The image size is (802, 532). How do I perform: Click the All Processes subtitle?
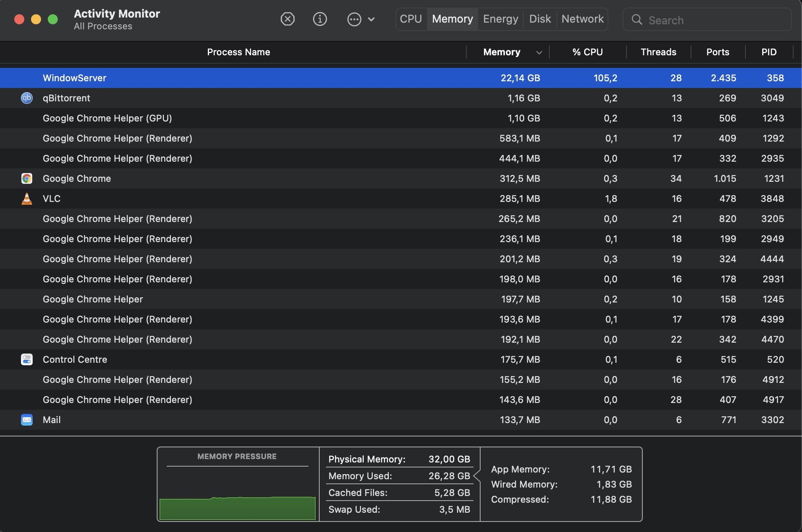(x=103, y=26)
